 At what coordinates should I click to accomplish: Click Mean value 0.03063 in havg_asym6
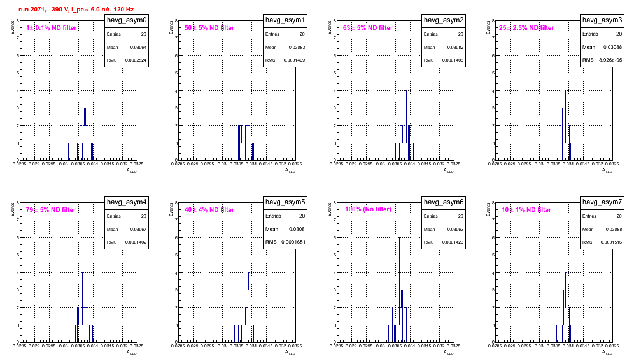pyautogui.click(x=455, y=229)
